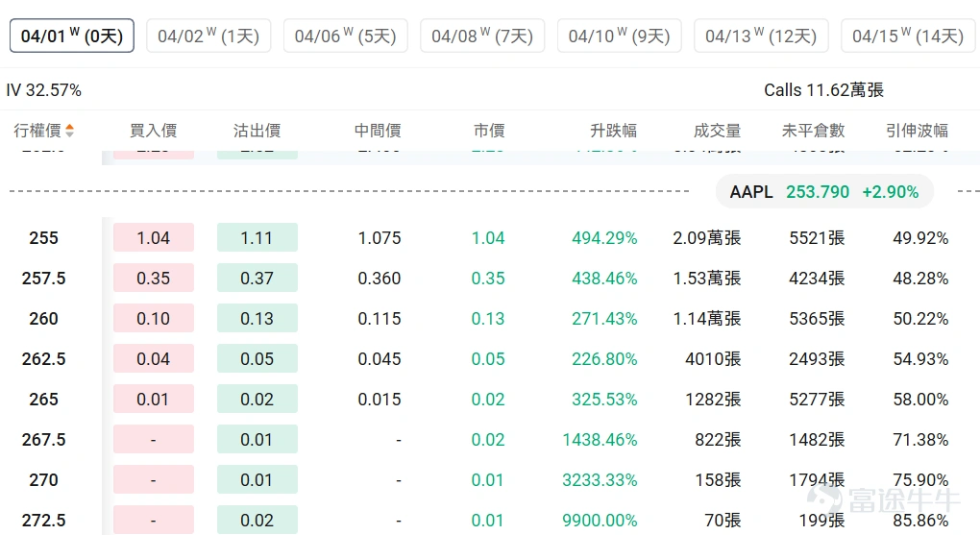Screen dimensions: 980x535
Task: Open the 04/15 (14天) expiry tab
Action: [910, 36]
